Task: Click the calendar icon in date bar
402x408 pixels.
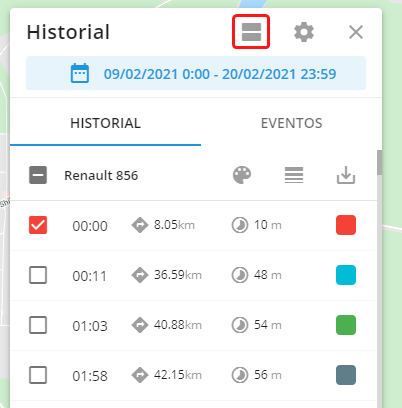Action: pos(80,73)
